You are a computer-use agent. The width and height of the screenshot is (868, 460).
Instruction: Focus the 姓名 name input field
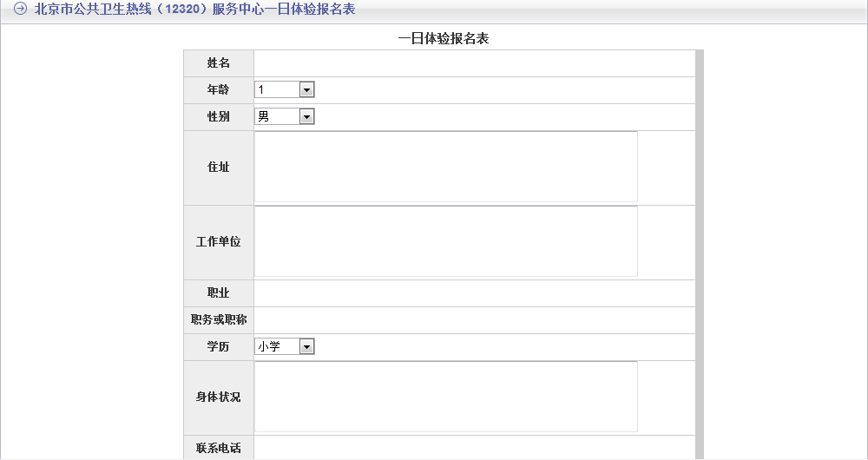[475, 63]
